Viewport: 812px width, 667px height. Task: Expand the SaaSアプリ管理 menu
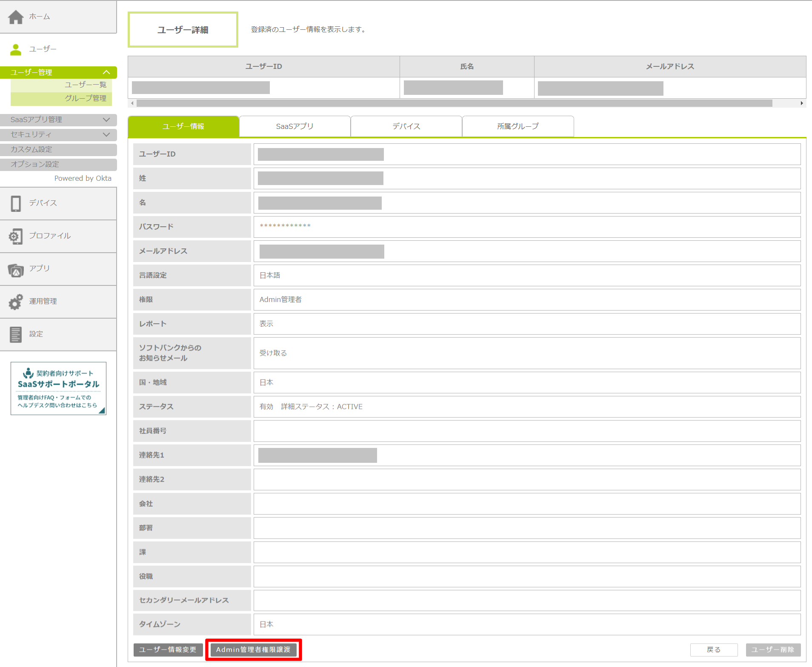(106, 120)
